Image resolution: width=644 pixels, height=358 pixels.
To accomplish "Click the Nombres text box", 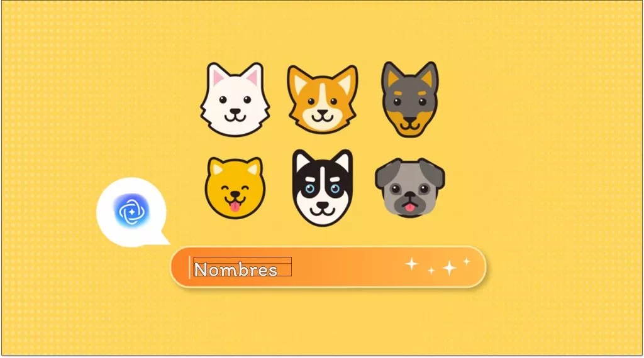I will (242, 267).
